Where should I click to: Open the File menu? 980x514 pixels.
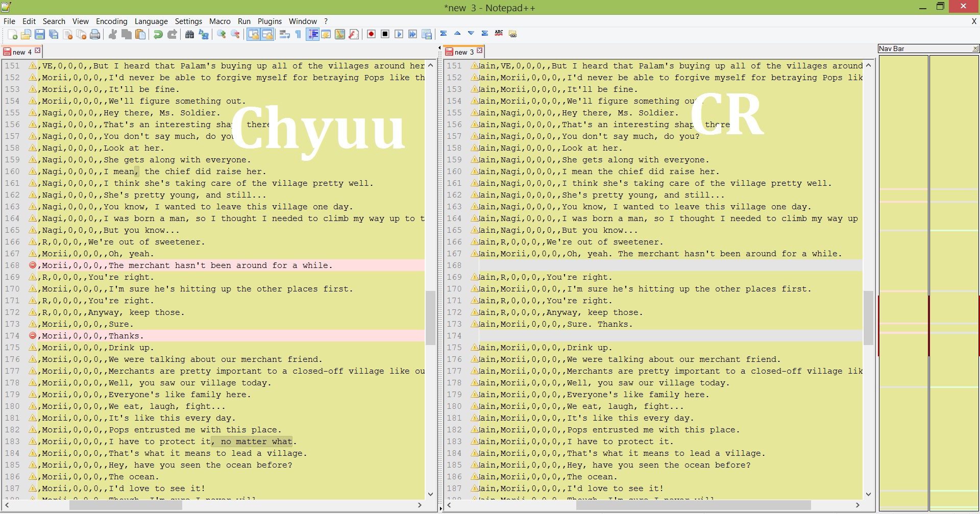point(9,21)
